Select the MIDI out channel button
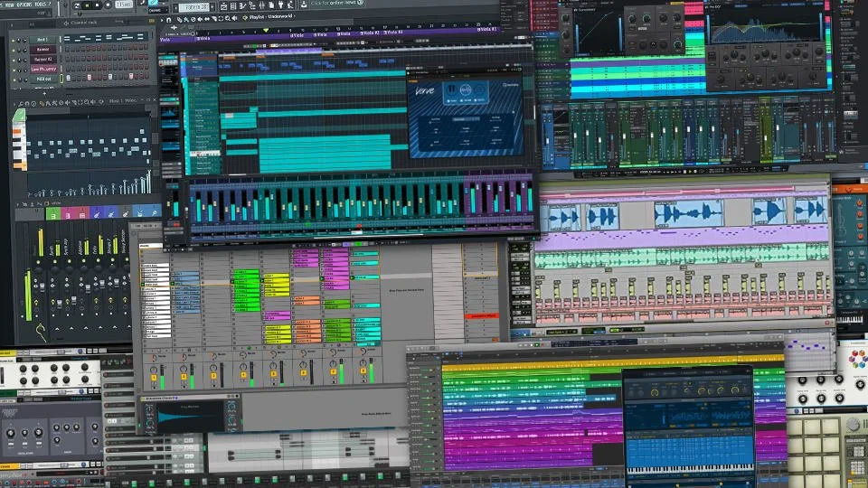 pyautogui.click(x=43, y=80)
